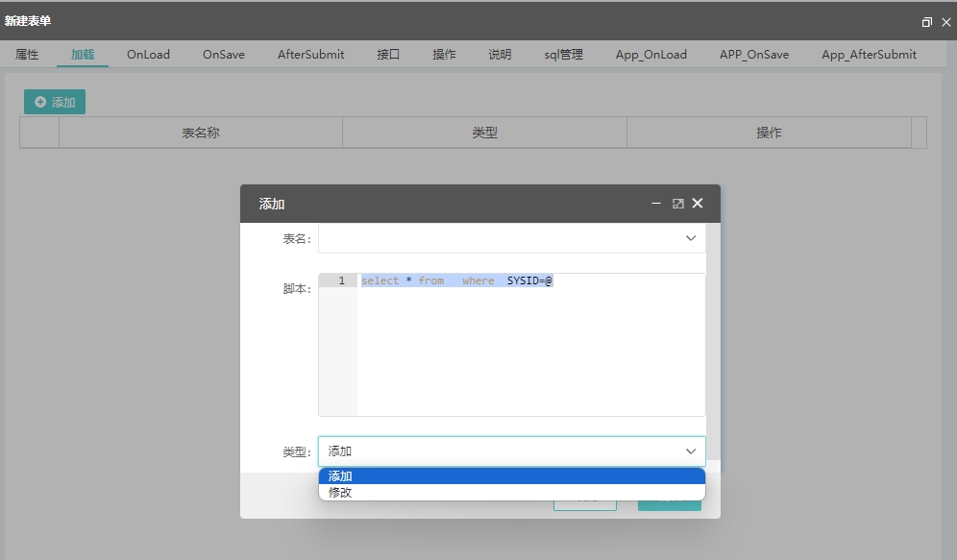Open the OnLoad tab
The image size is (957, 560).
[x=148, y=55]
